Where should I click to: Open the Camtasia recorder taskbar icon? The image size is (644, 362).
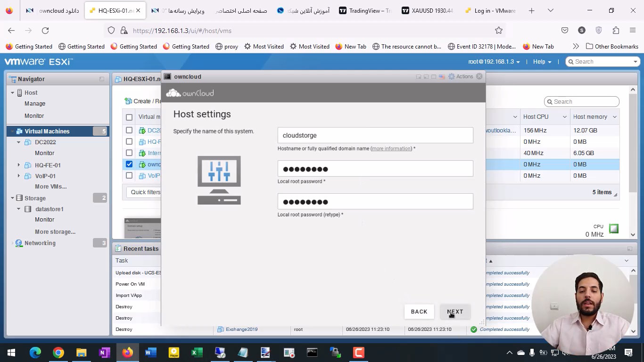358,353
